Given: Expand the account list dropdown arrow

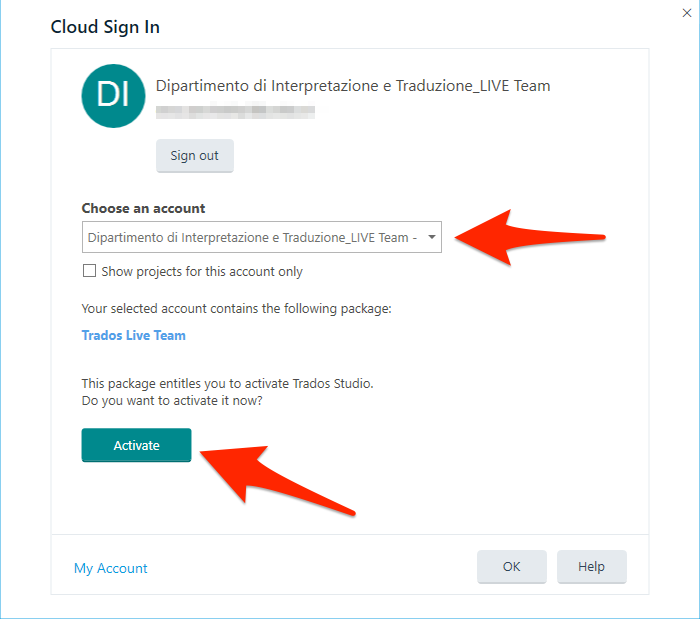Looking at the screenshot, I should click(x=432, y=237).
